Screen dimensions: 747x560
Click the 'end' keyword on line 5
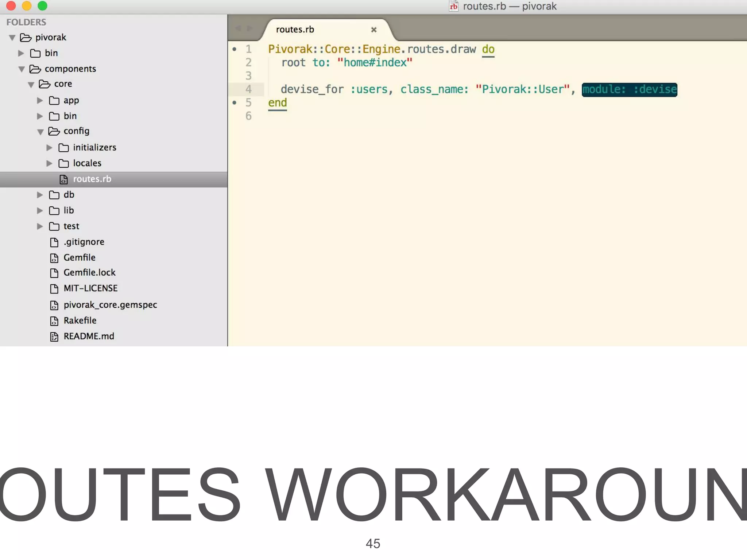[x=278, y=103]
